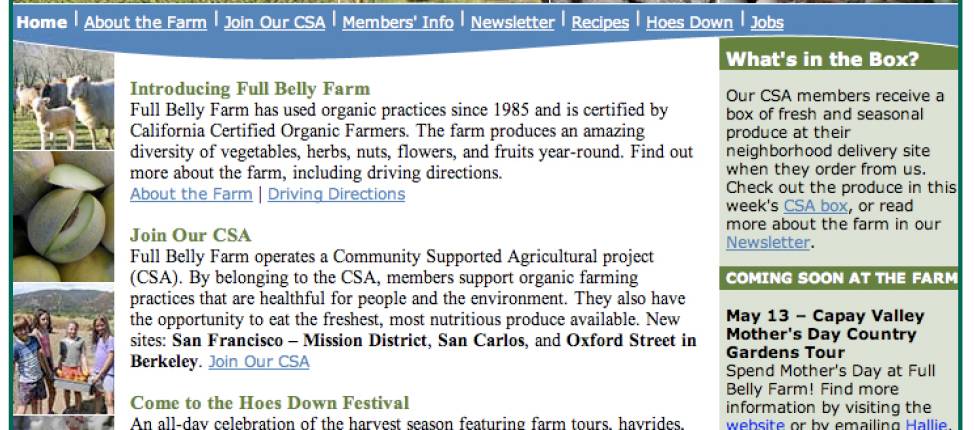975x430 pixels.
Task: Click the photo of children holding produce
Action: tap(64, 350)
